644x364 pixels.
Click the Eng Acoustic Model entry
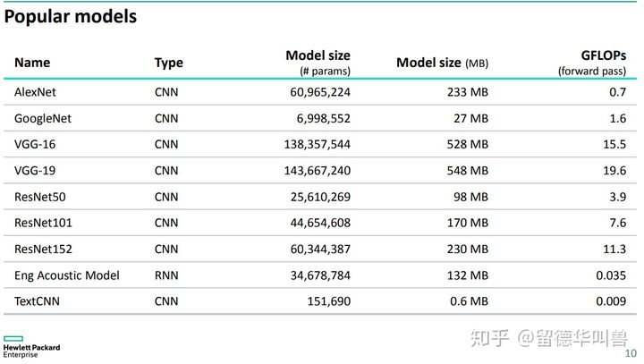click(67, 275)
